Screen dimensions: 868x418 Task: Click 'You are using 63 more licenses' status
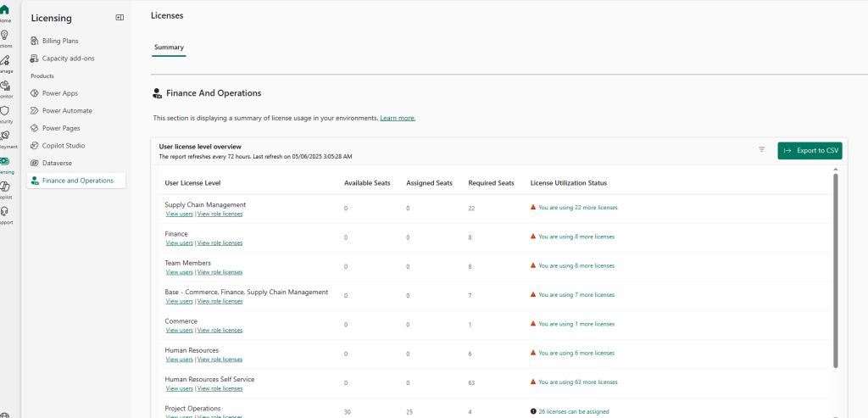(x=578, y=382)
